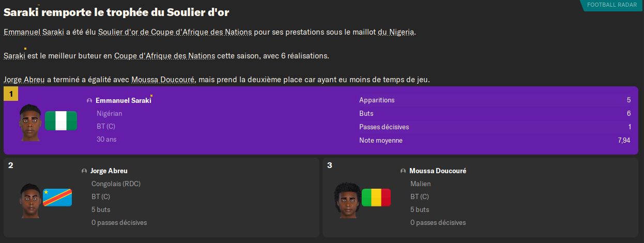Open the "Soulier d'or de Coupe d'Afrique" link
The height and width of the screenshot is (243, 644).
pos(175,32)
